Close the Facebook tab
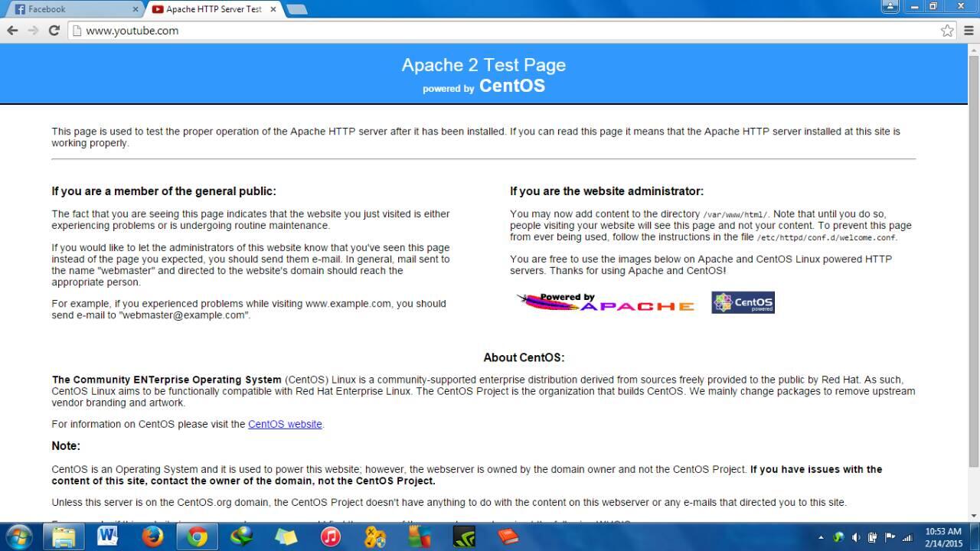Image resolution: width=980 pixels, height=551 pixels. click(136, 9)
